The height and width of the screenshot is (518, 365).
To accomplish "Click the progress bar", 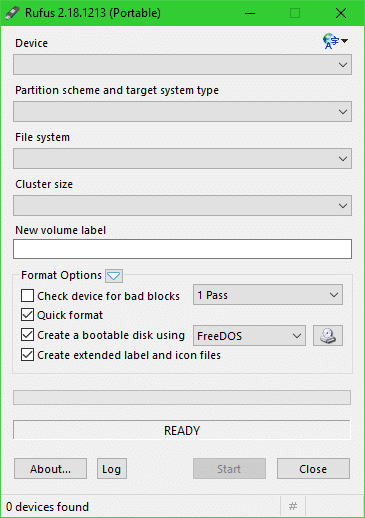I will 182,397.
